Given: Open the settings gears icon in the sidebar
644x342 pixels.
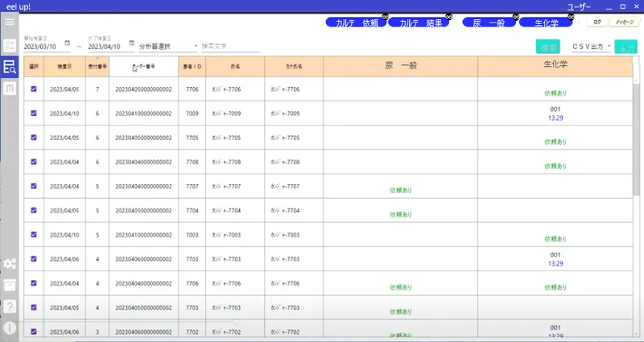Looking at the screenshot, I should point(10,264).
